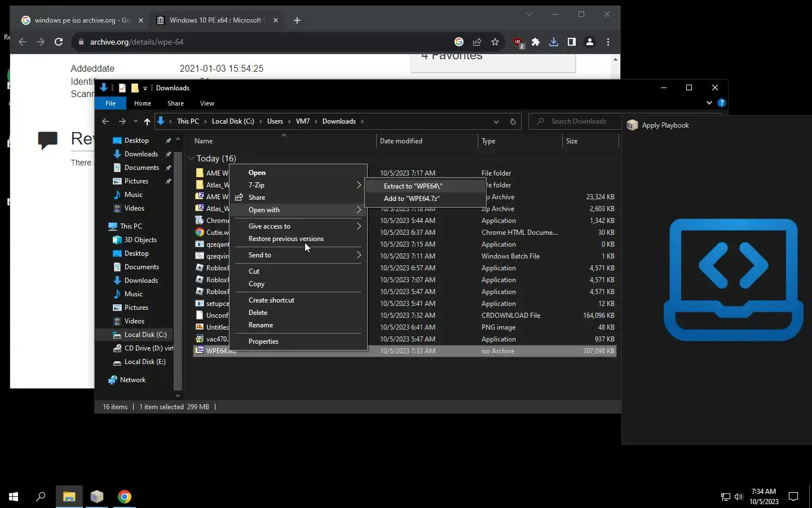Screen dimensions: 812x508
Task: Select 7-Zip in the context menu
Action: (x=298, y=185)
